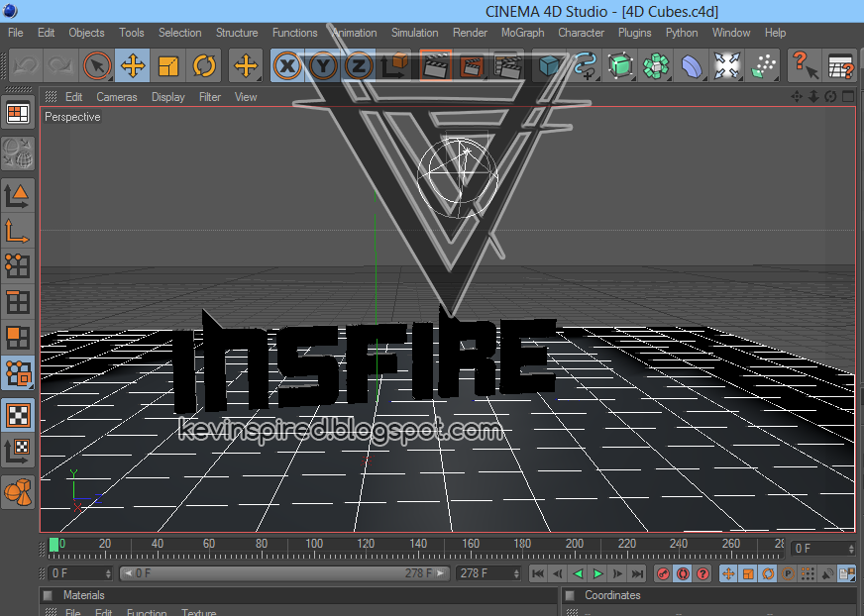
Task: Open the Python menu
Action: coord(682,33)
